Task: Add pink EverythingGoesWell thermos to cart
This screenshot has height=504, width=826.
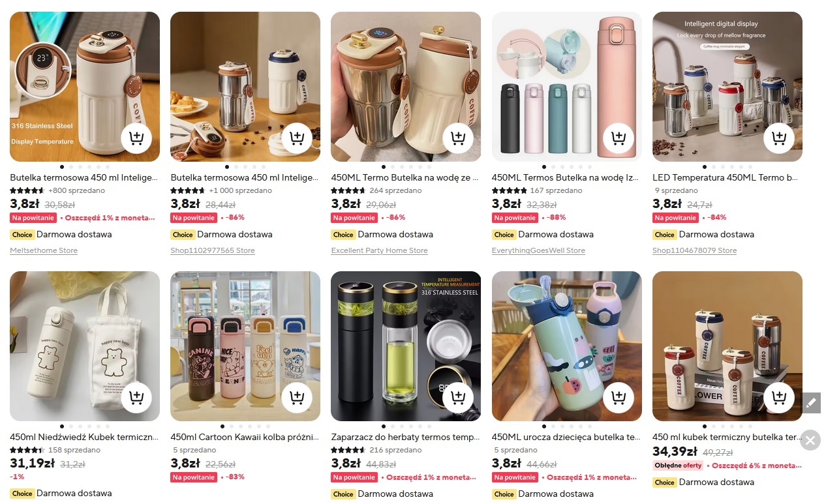Action: pos(619,138)
